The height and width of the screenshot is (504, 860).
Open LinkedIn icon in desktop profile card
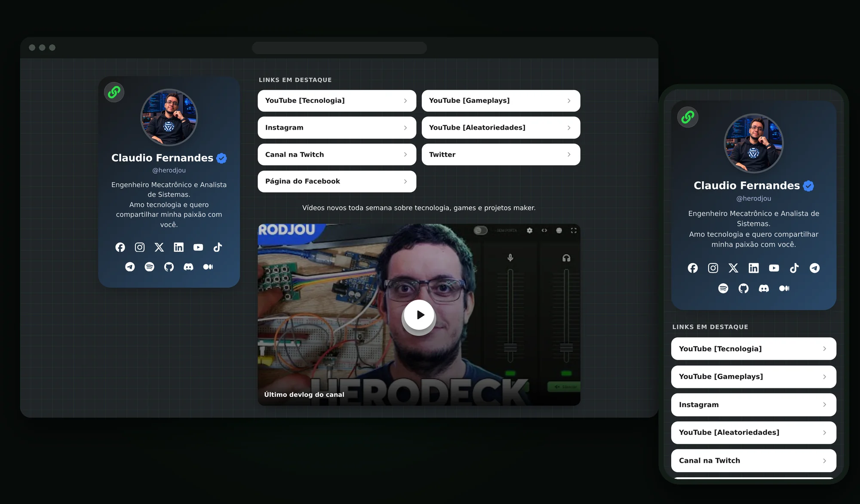click(x=178, y=247)
